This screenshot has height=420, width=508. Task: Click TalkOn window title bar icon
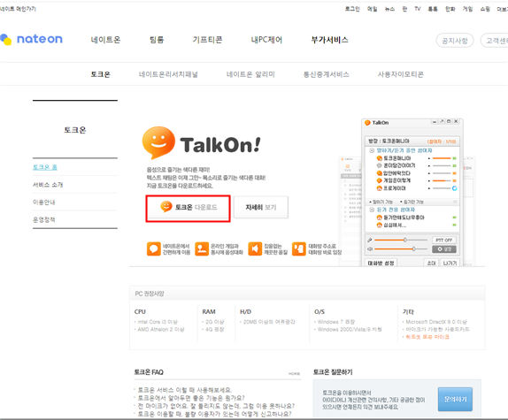[367, 123]
